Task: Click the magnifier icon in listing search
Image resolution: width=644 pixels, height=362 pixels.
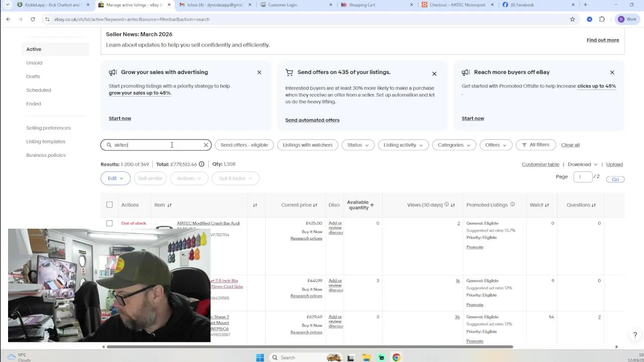Action: click(109, 145)
